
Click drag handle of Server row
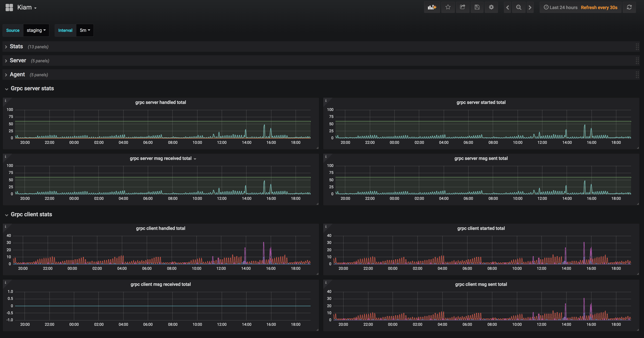[637, 61]
